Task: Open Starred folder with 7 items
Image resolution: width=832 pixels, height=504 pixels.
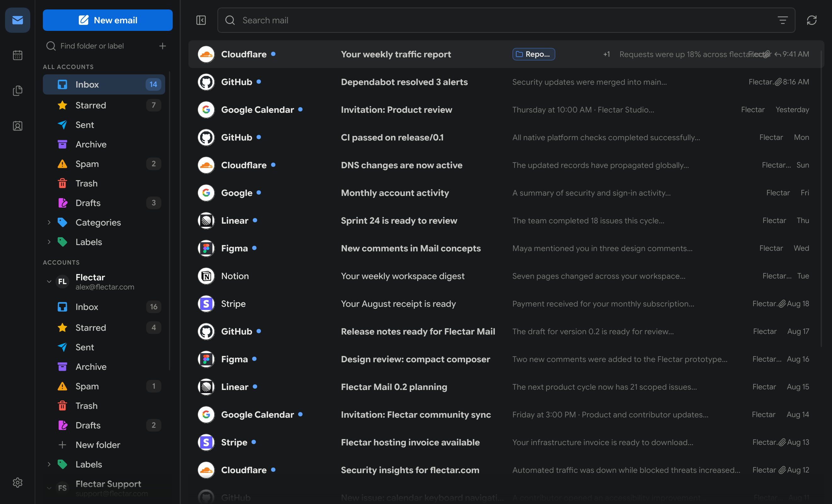Action: pos(104,105)
